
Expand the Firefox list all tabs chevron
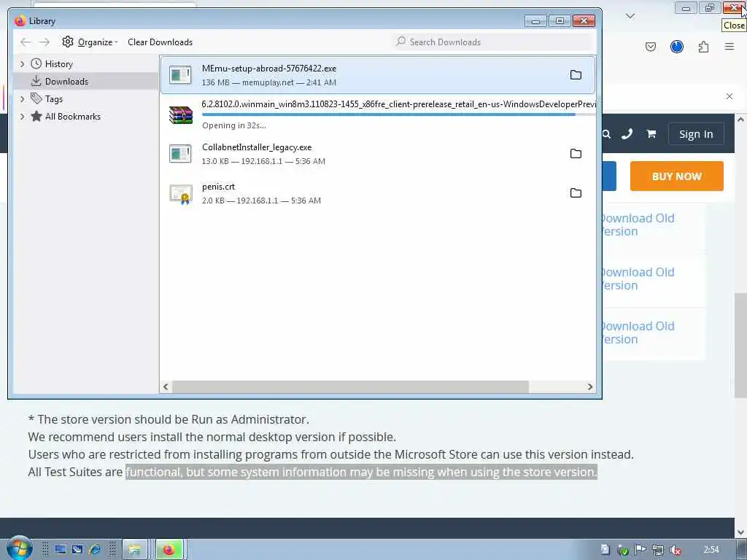click(630, 16)
